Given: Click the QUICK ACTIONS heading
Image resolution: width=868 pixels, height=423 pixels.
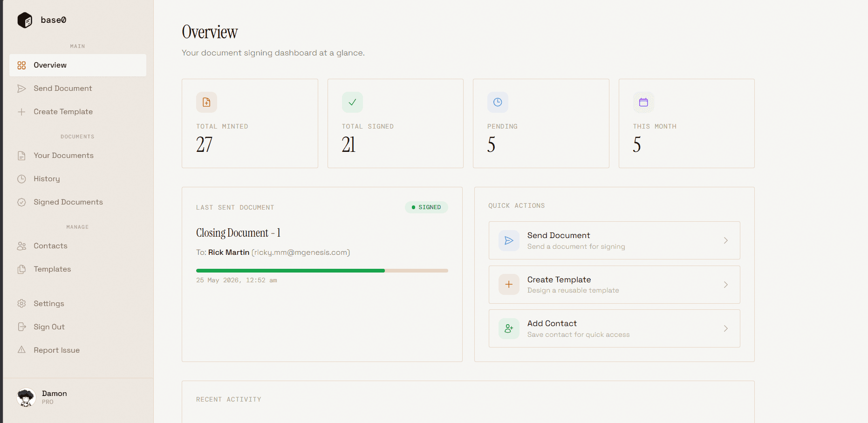Looking at the screenshot, I should [517, 205].
